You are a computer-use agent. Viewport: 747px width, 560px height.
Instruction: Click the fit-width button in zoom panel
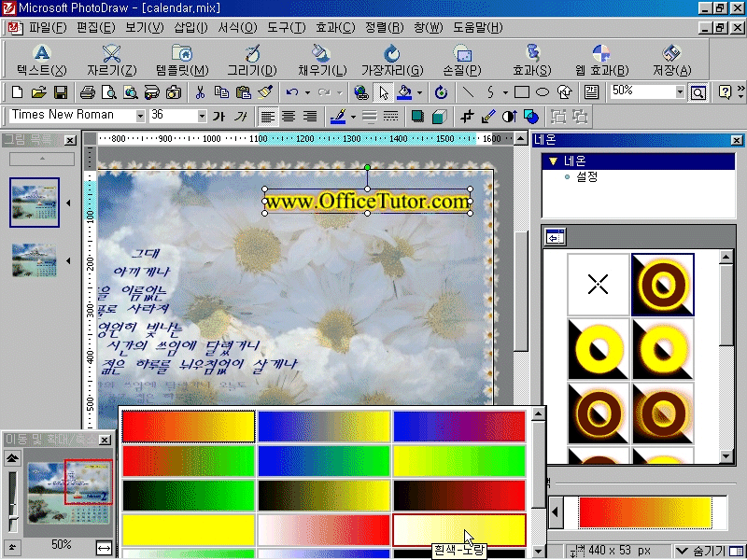click(104, 548)
